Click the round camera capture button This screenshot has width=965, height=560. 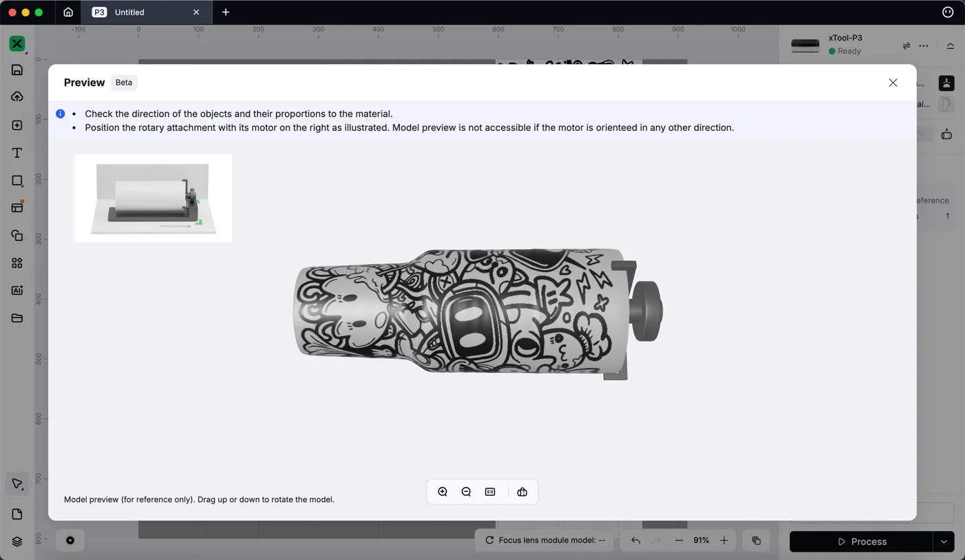[70, 541]
